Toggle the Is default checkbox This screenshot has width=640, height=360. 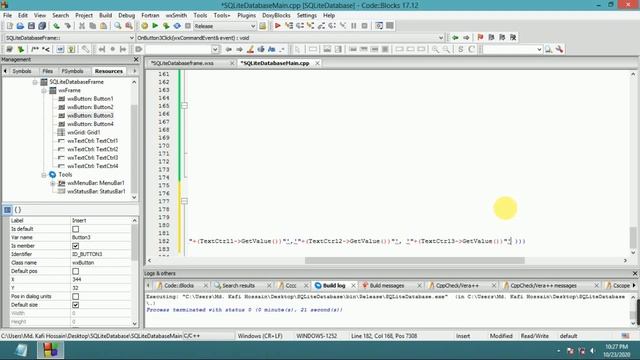[76, 229]
